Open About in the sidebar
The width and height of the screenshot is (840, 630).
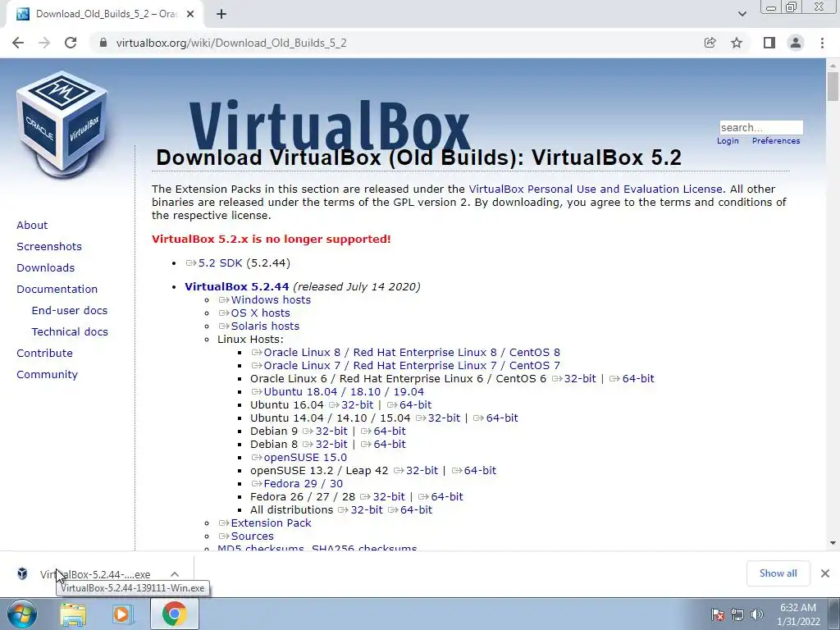tap(32, 225)
